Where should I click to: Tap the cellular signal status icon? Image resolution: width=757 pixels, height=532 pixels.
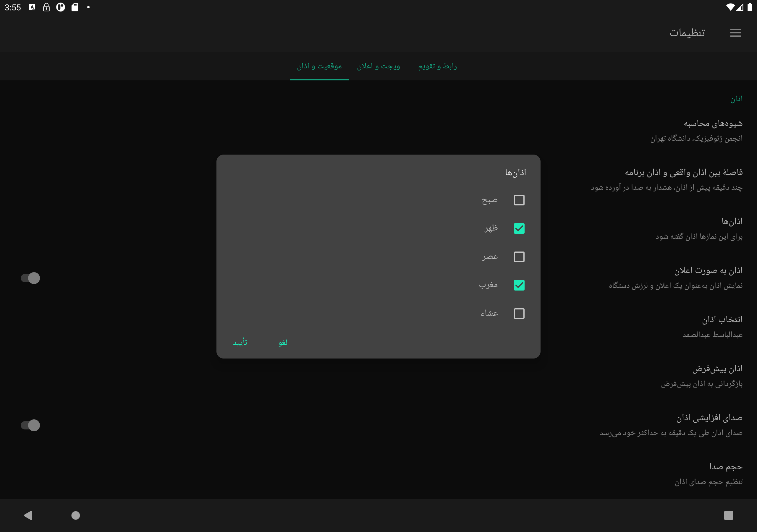pos(740,7)
